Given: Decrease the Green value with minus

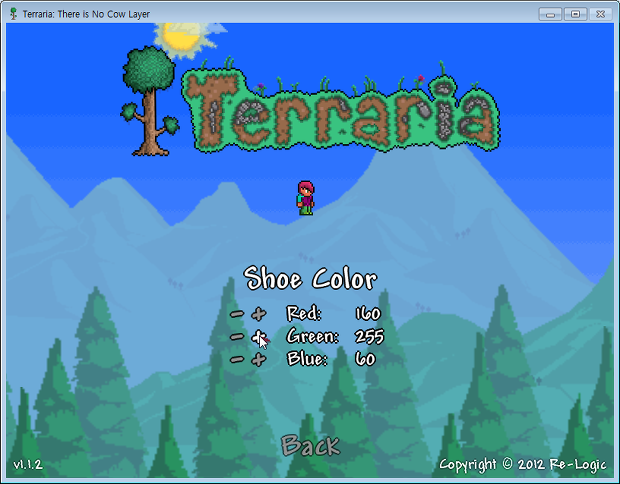Looking at the screenshot, I should click(237, 337).
